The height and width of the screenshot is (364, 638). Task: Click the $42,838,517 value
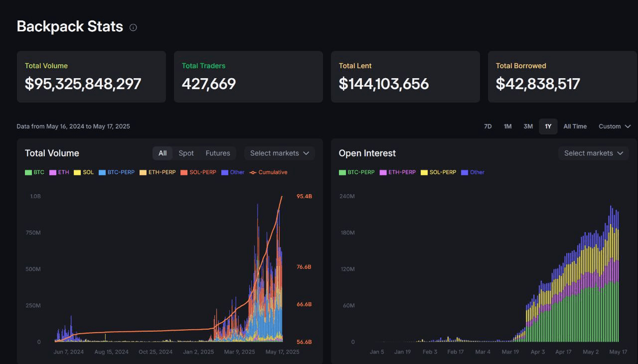(x=538, y=84)
